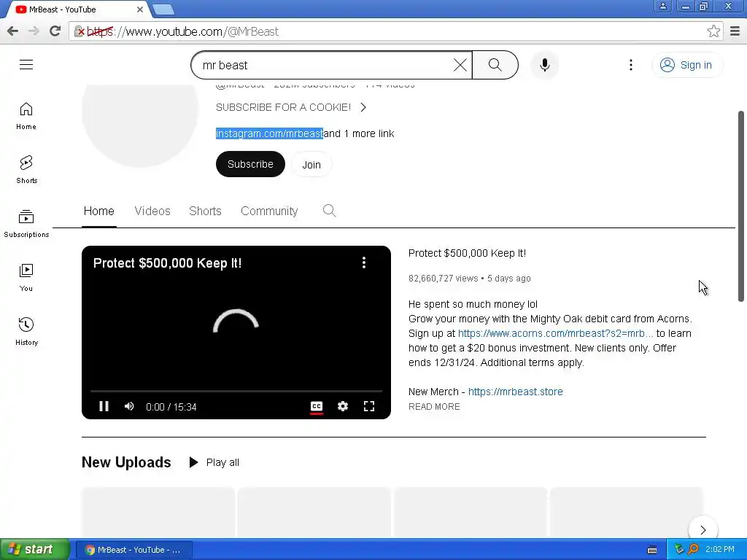This screenshot has height=560, width=747.
Task: Click the video progress bar
Action: (236, 391)
